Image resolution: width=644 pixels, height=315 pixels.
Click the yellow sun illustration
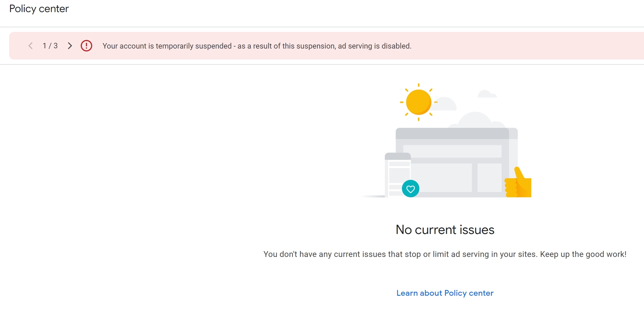pyautogui.click(x=418, y=102)
